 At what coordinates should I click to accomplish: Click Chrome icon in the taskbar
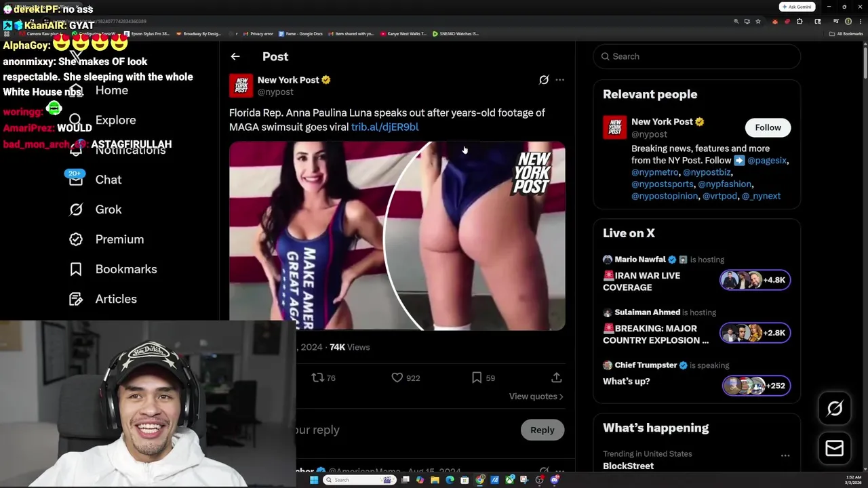point(480,480)
